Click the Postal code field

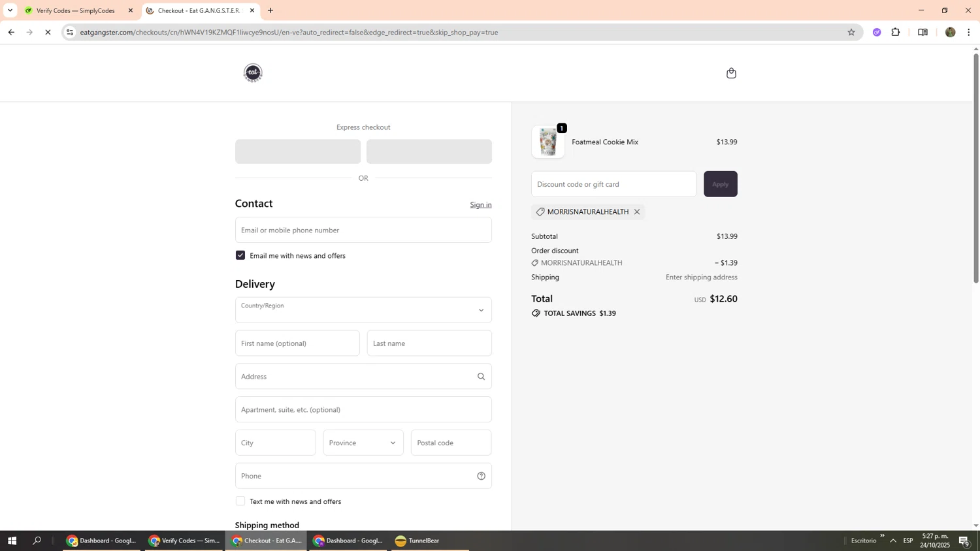(x=451, y=443)
